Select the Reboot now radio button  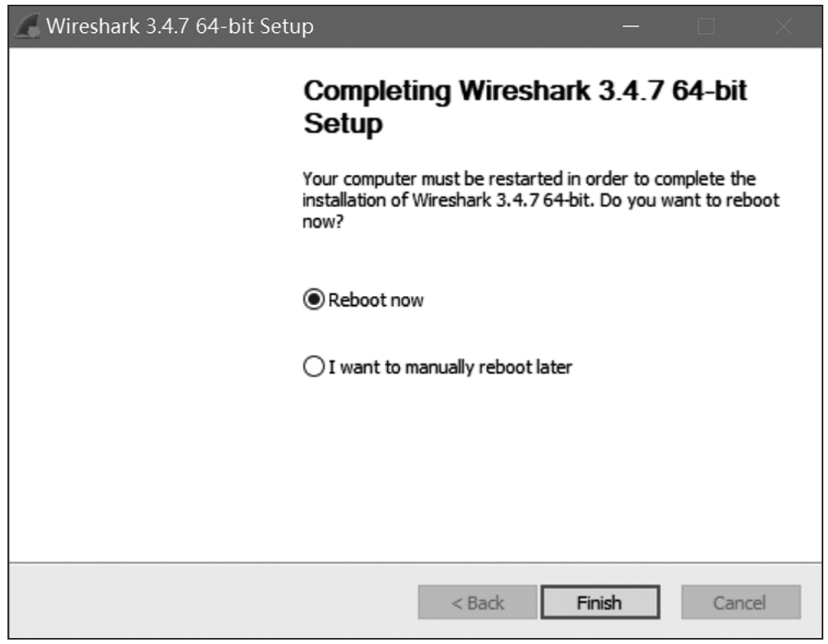pyautogui.click(x=313, y=299)
